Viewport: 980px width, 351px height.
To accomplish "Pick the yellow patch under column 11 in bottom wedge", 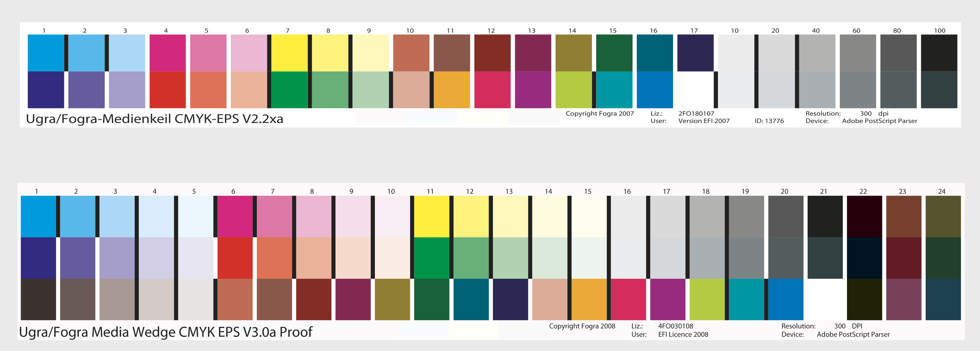I will click(432, 217).
